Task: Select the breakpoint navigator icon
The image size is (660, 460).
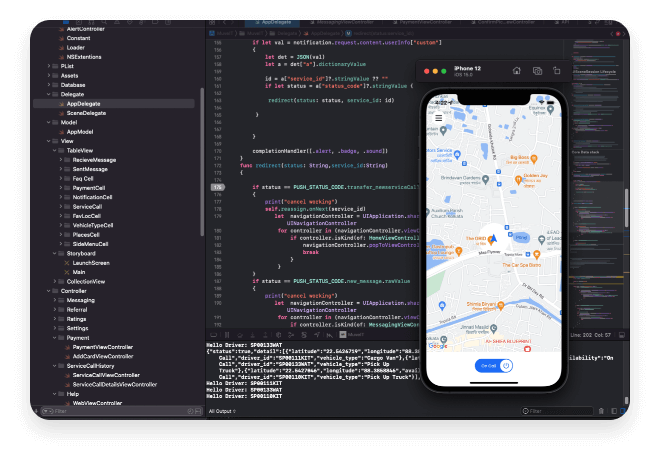Action: 155,22
